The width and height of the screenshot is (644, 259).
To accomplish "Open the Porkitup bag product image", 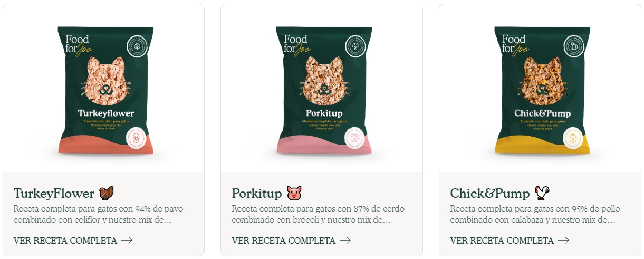I will (x=324, y=90).
